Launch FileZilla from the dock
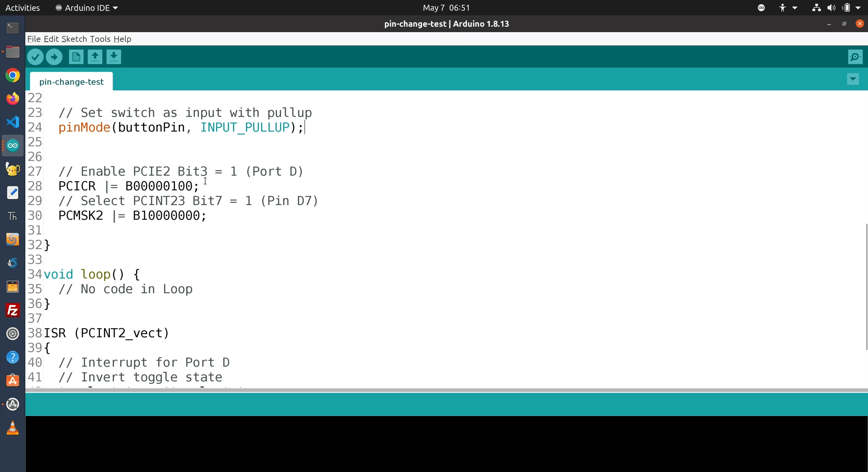Viewport: 868px width, 472px height. pyautogui.click(x=13, y=310)
